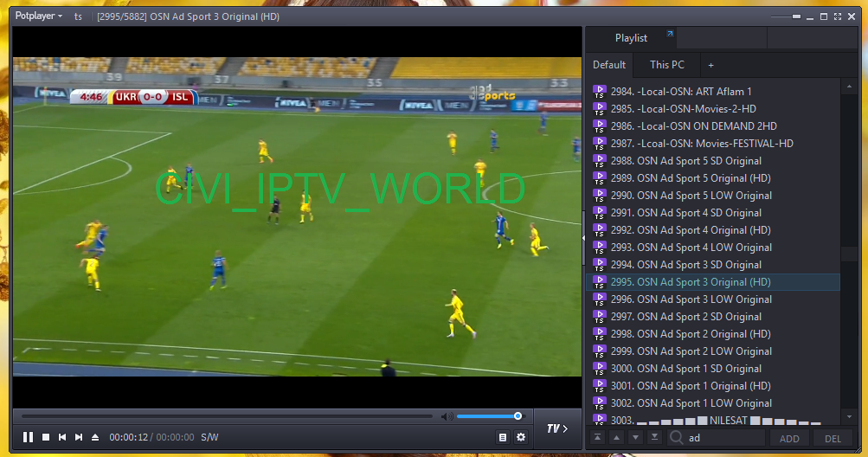Move selected item to bottom of playlist
868x457 pixels.
pyautogui.click(x=654, y=438)
